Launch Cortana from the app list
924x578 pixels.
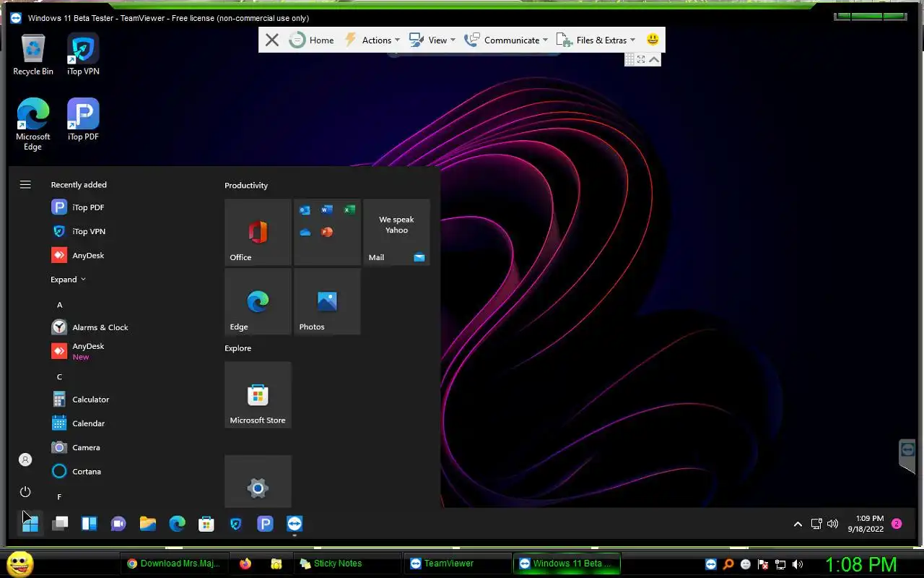[77, 471]
